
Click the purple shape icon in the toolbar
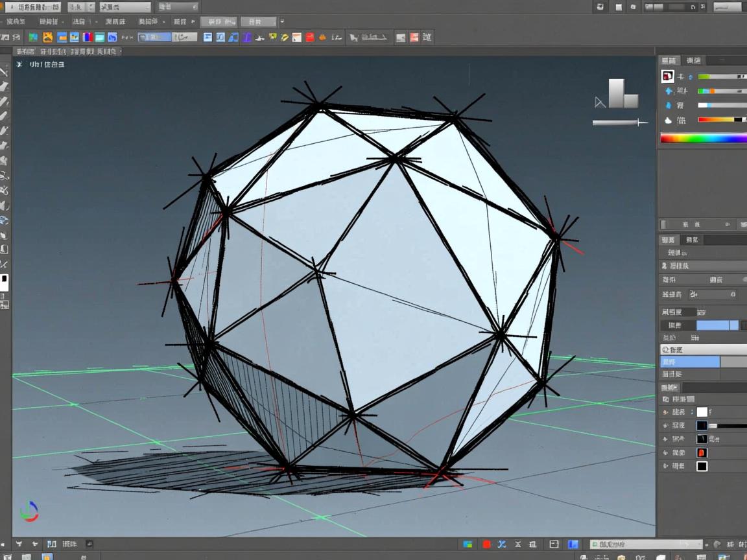246,38
